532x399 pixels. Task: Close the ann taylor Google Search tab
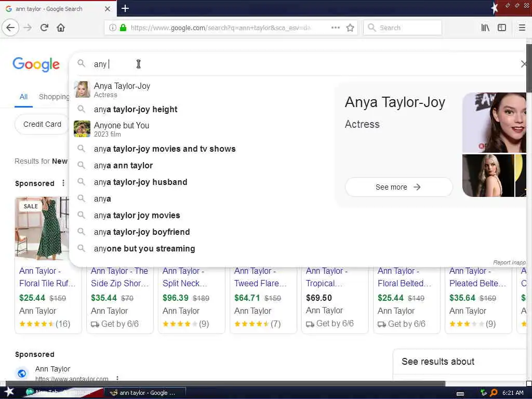click(x=107, y=9)
